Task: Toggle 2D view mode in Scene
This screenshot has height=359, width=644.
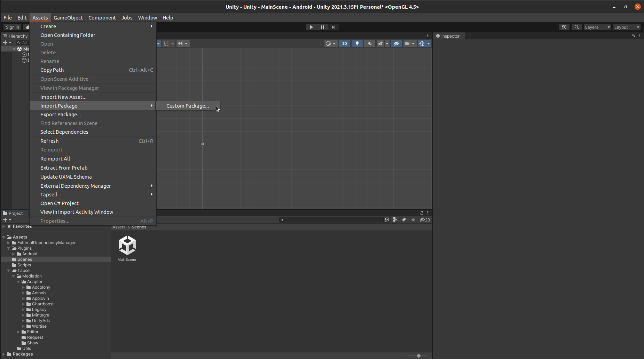Action: [x=345, y=44]
